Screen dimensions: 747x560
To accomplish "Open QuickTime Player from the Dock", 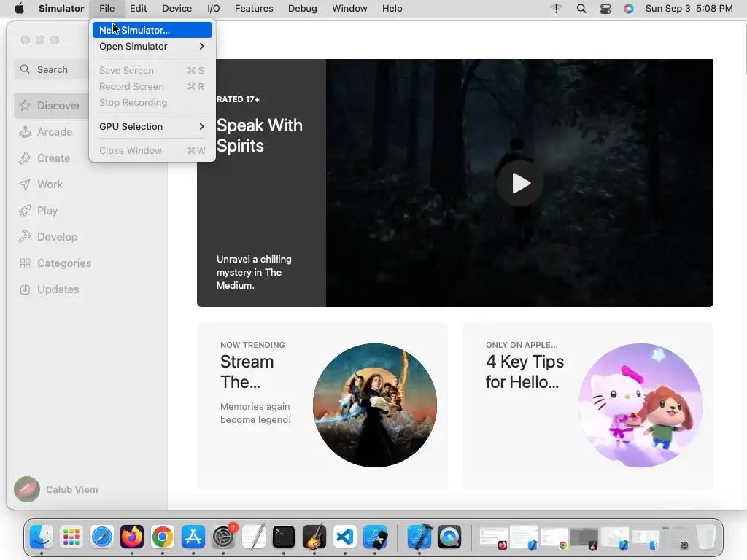I will click(x=449, y=537).
